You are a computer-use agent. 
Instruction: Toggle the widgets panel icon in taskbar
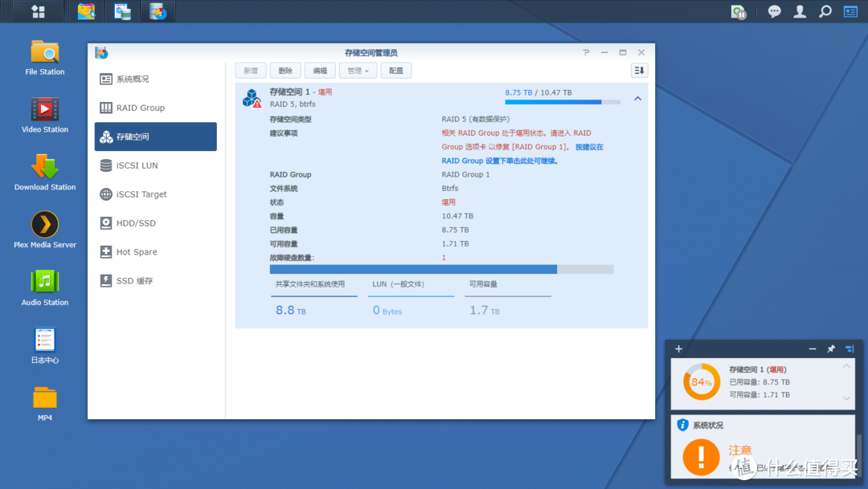pos(850,11)
